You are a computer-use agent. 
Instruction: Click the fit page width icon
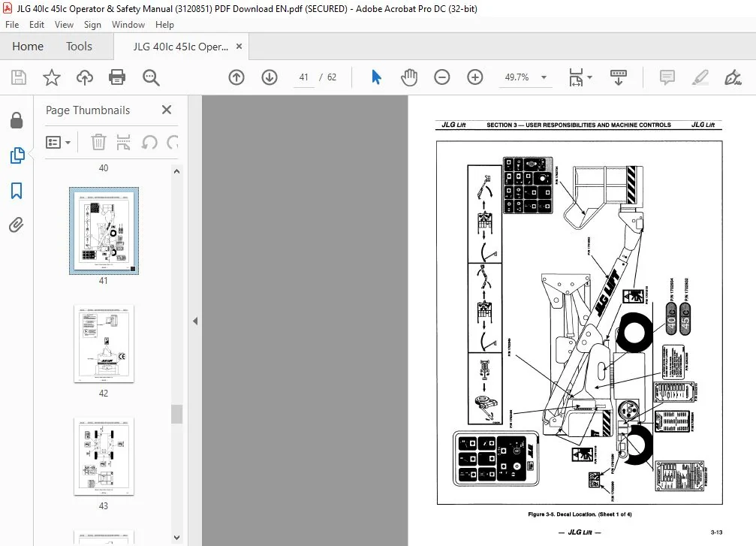[x=576, y=77]
